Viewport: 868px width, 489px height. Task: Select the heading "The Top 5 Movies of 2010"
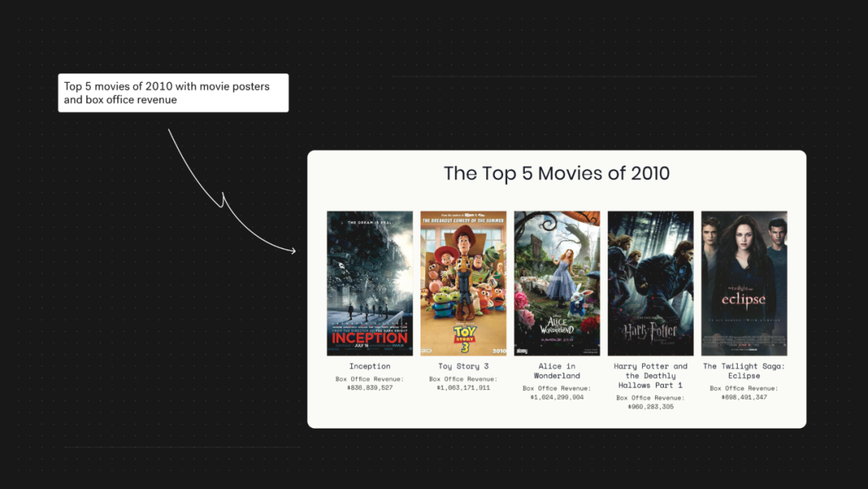pos(556,174)
